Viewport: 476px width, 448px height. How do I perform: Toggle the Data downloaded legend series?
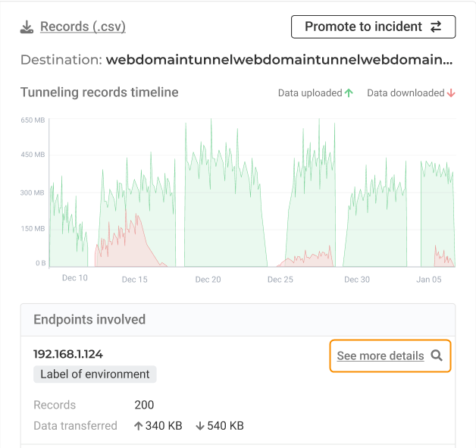(x=411, y=93)
